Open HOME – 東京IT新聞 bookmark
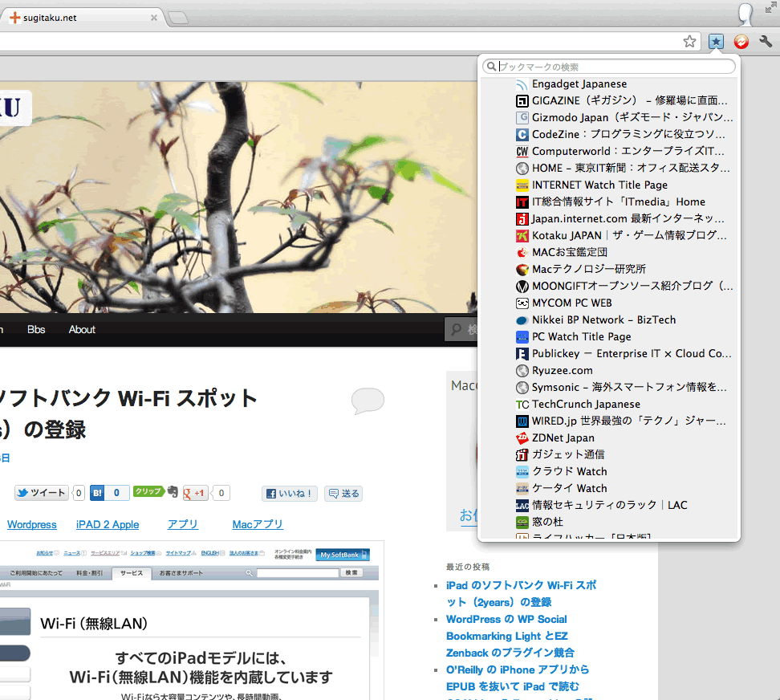Screen dimensions: 780x700 point(609,168)
